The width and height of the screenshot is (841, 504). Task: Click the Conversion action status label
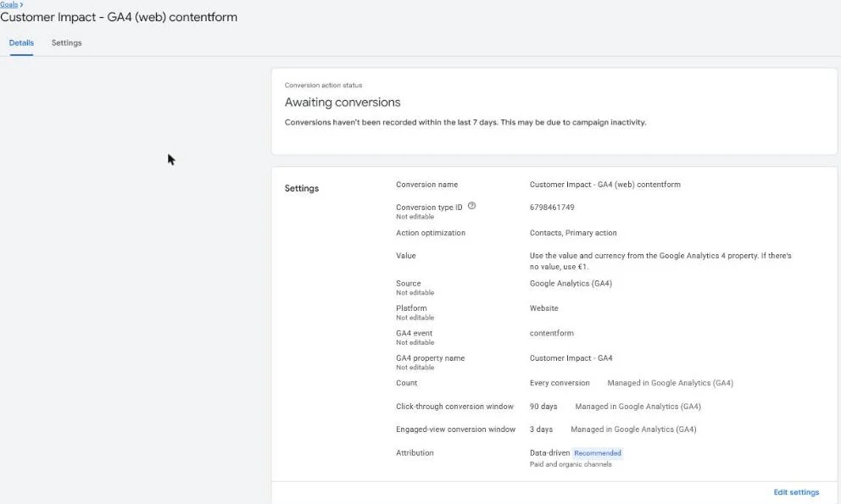click(323, 86)
